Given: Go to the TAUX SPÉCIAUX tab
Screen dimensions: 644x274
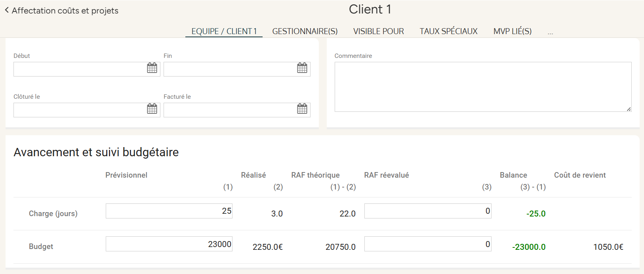Looking at the screenshot, I should pyautogui.click(x=448, y=31).
